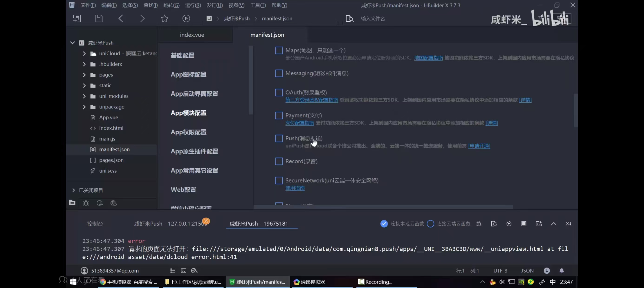644x288 pixels.
Task: Enable the Maps module checkbox
Action: tap(279, 50)
